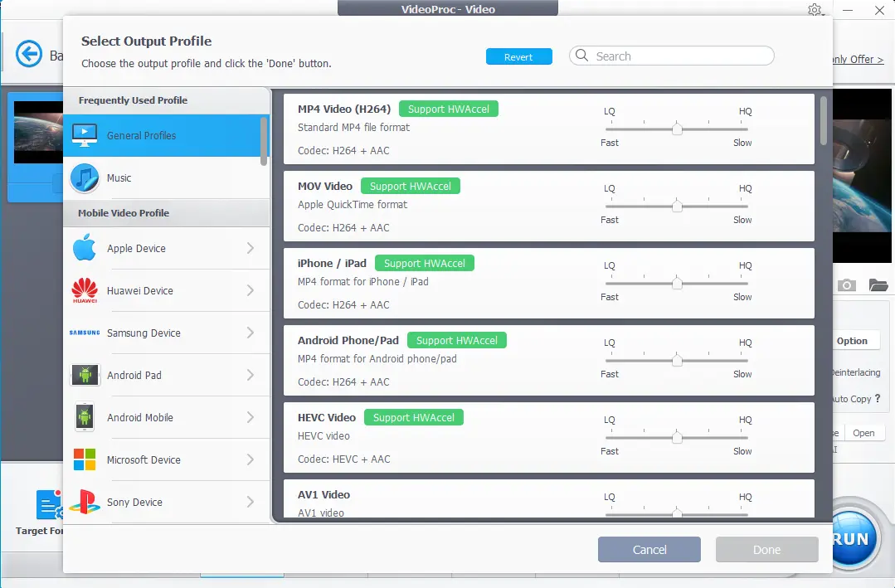Image resolution: width=895 pixels, height=588 pixels.
Task: Expand Sony Device chevron
Action: (250, 501)
